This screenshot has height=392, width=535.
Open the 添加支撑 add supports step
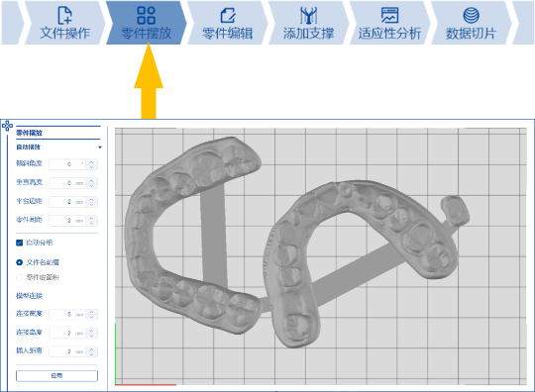pyautogui.click(x=308, y=23)
